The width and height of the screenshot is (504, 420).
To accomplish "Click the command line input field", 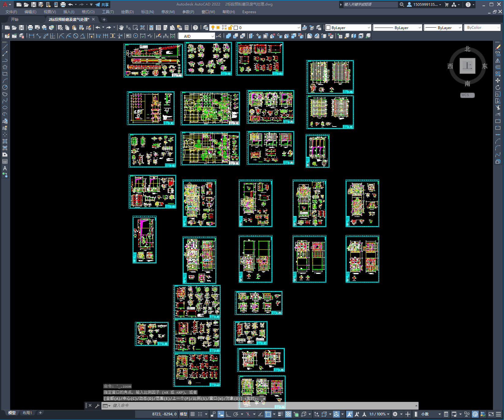I will click(260, 406).
